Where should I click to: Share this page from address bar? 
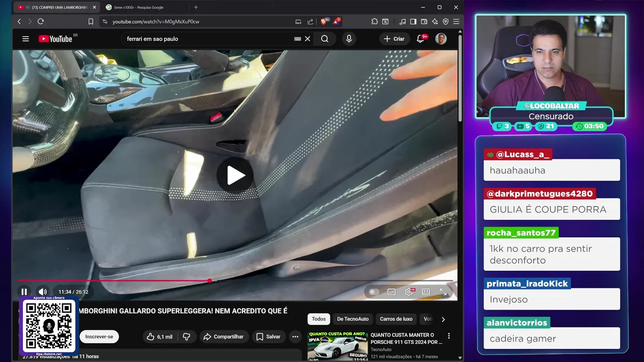[x=310, y=22]
